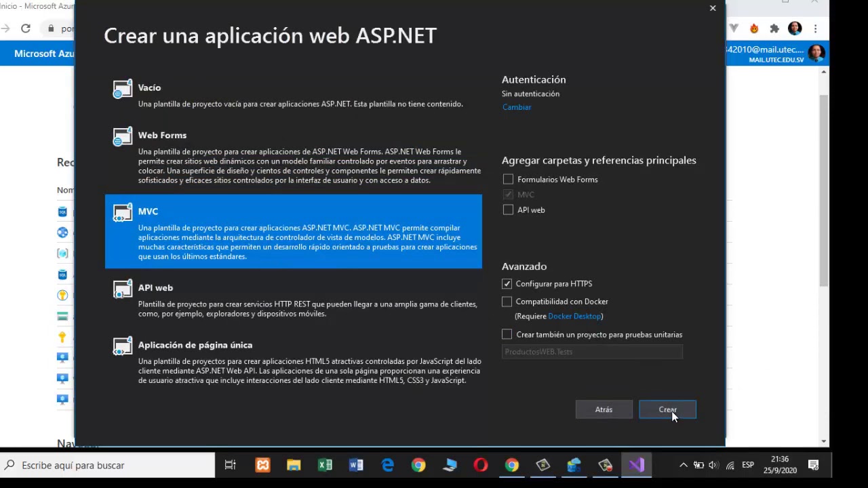Launch Opera from the taskbar

(x=481, y=465)
